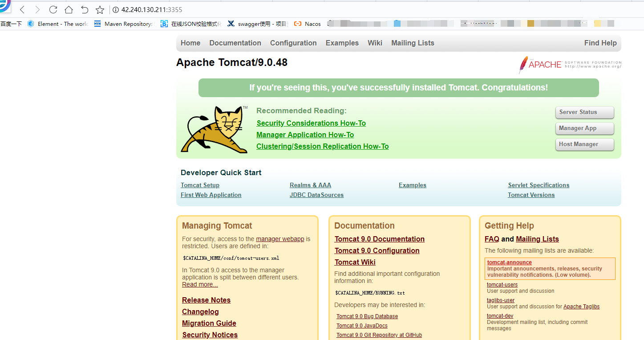644x340 pixels.
Task: Open the manager webapp link
Action: pos(280,239)
